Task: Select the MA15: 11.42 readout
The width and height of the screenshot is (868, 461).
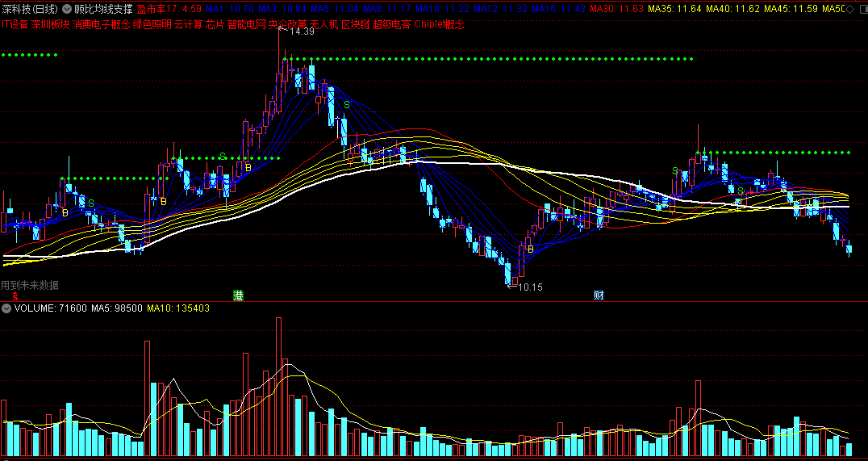Action: (558, 9)
